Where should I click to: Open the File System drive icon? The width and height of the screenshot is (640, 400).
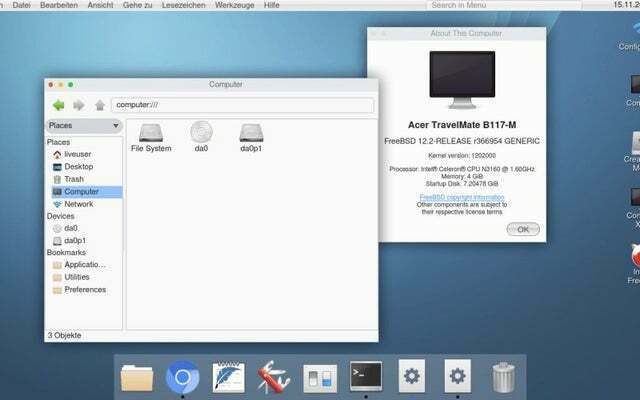point(151,131)
